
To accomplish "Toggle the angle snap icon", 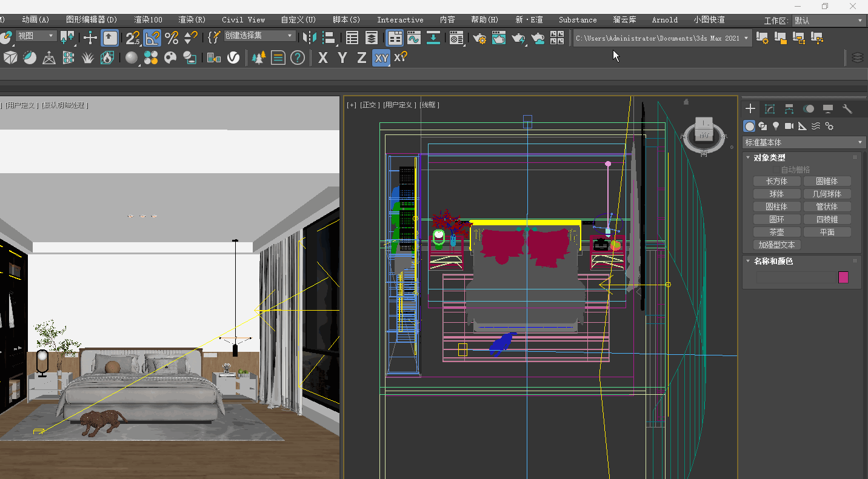I will pyautogui.click(x=152, y=38).
